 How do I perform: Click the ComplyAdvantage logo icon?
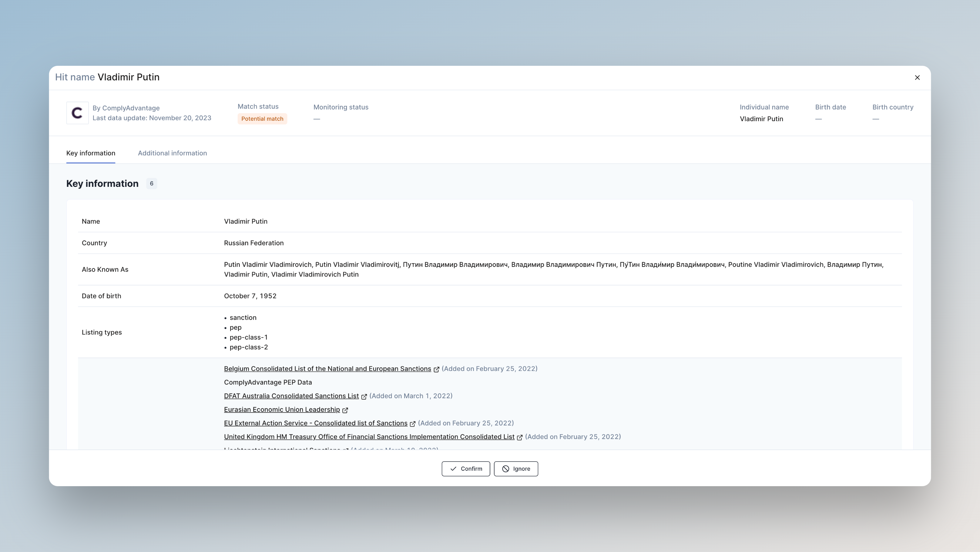77,113
